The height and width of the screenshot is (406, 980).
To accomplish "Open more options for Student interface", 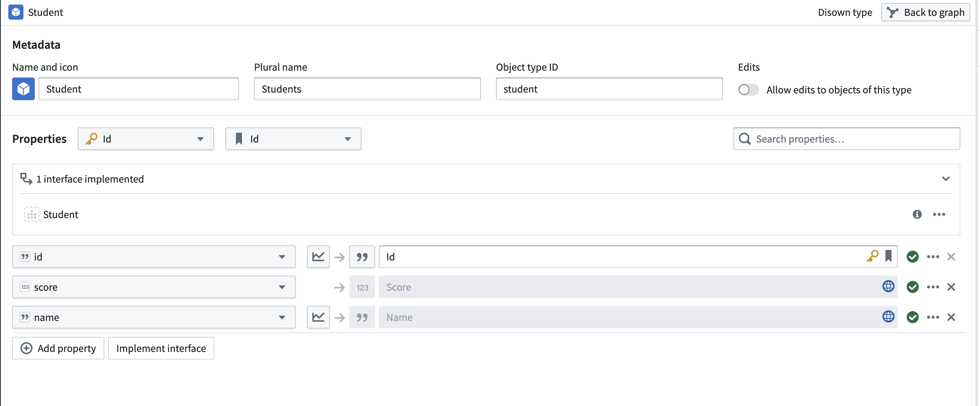I will (x=939, y=214).
